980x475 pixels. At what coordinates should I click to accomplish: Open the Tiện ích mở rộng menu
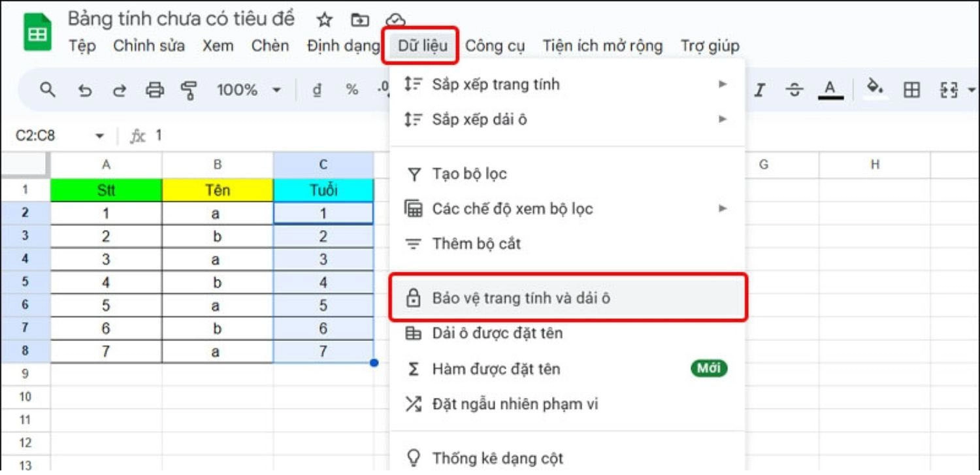click(602, 46)
